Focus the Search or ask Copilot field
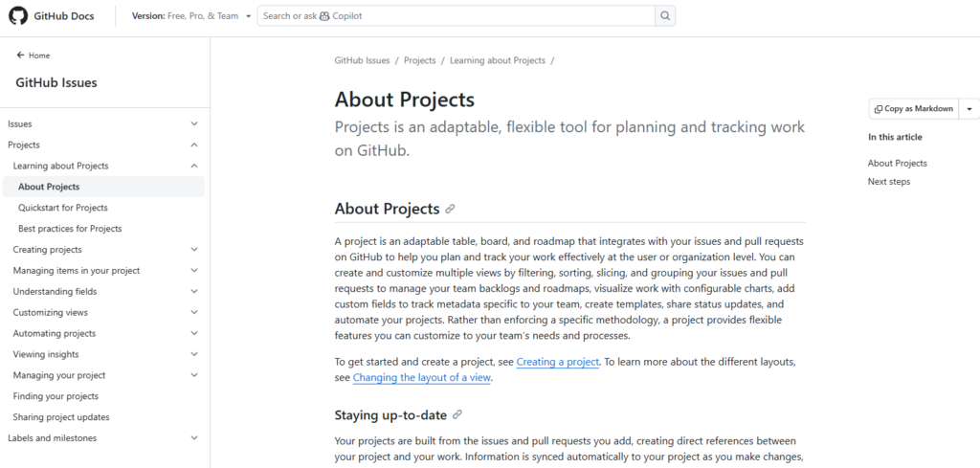This screenshot has width=980, height=468. click(457, 15)
